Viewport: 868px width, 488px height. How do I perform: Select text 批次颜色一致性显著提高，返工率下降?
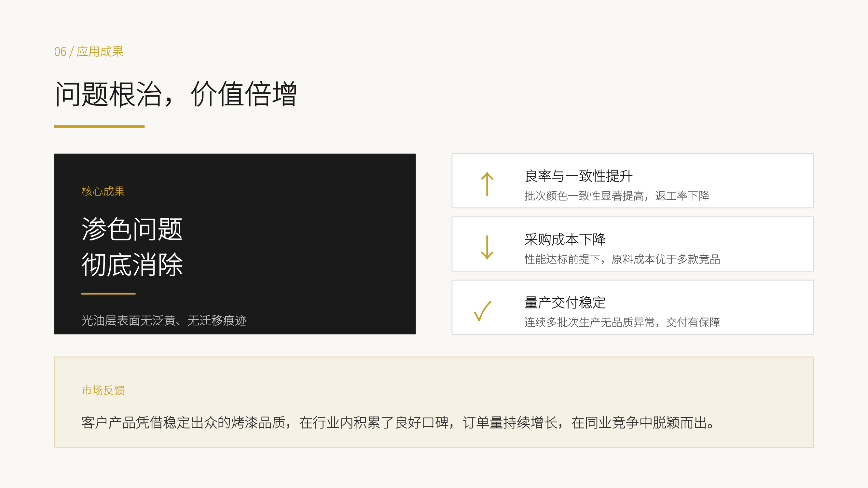pos(617,196)
